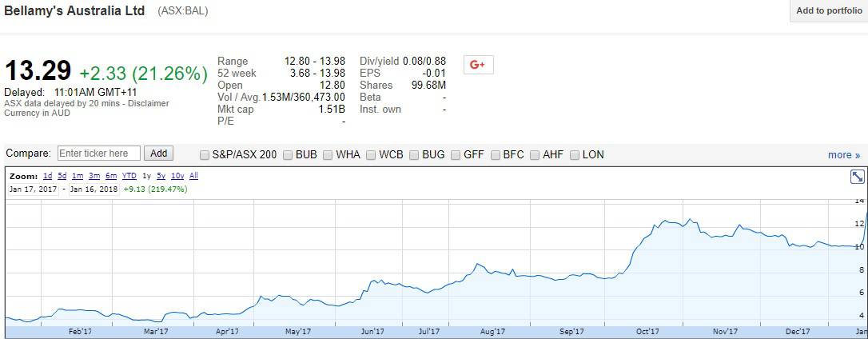Open the Disclaimer link

coord(149,103)
